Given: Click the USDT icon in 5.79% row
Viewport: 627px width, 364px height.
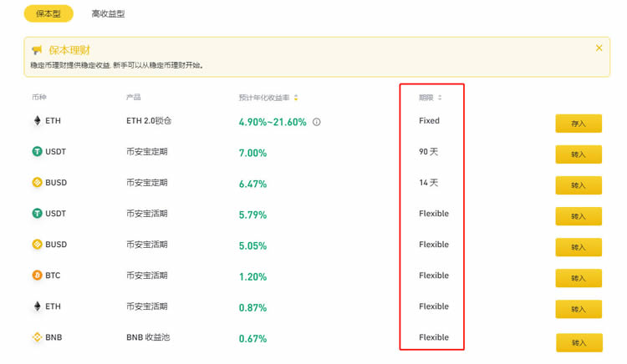Looking at the screenshot, I should coord(37,214).
